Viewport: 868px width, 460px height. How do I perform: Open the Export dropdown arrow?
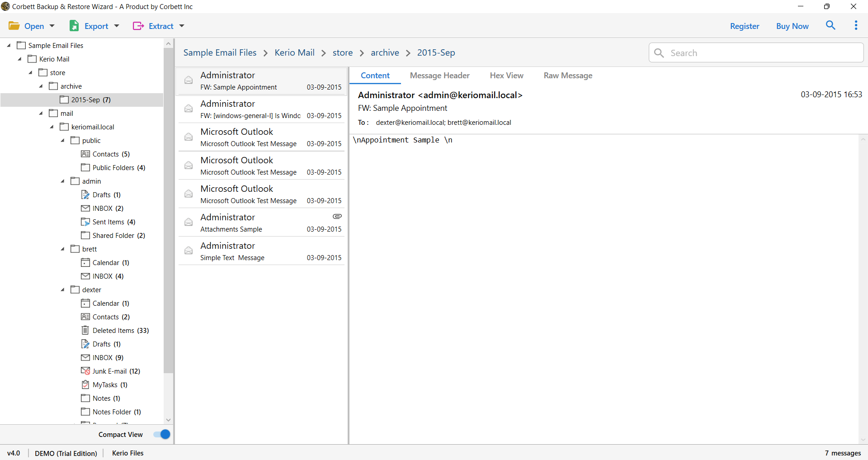117,26
